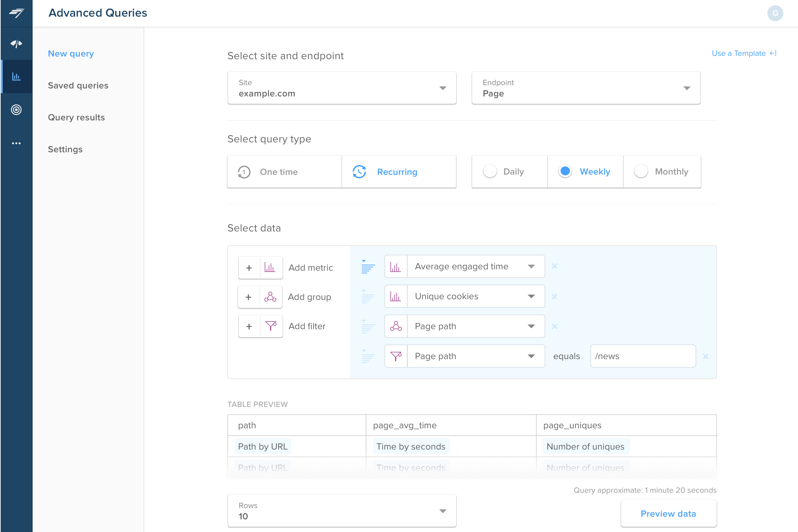Image resolution: width=798 pixels, height=532 pixels.
Task: Go to Saved queries
Action: click(78, 85)
